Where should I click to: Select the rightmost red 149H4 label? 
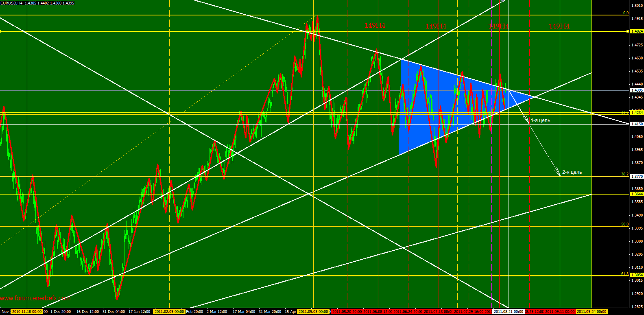559,26
